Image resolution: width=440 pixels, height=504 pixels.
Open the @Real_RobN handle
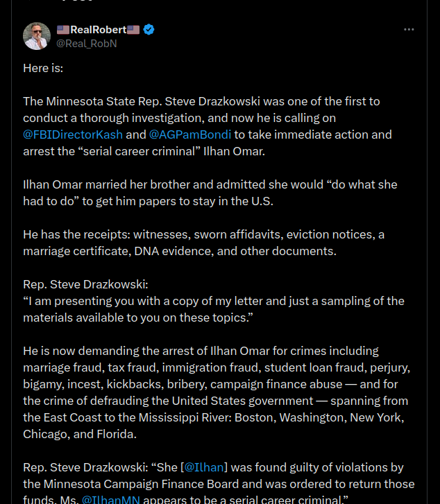(86, 43)
